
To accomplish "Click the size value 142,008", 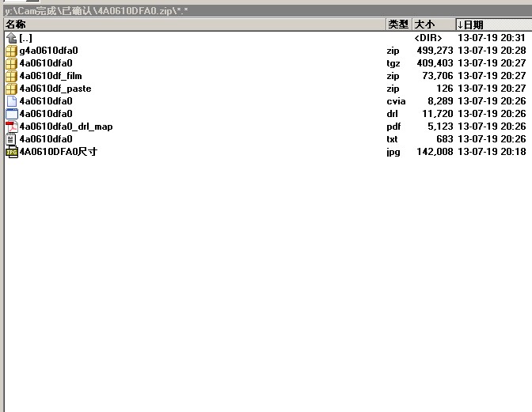I will click(x=435, y=152).
